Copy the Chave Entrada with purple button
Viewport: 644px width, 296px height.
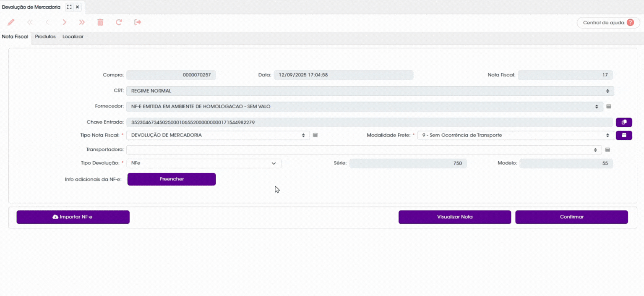(624, 122)
